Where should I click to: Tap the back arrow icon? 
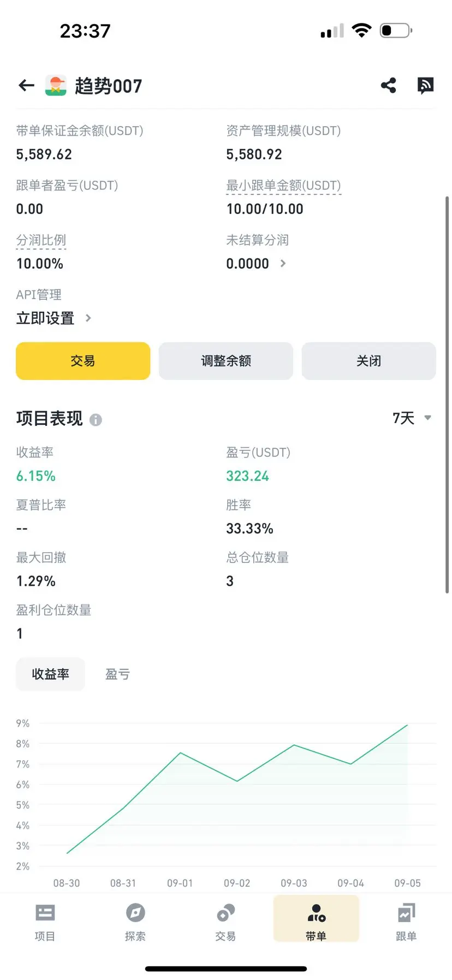(x=26, y=86)
